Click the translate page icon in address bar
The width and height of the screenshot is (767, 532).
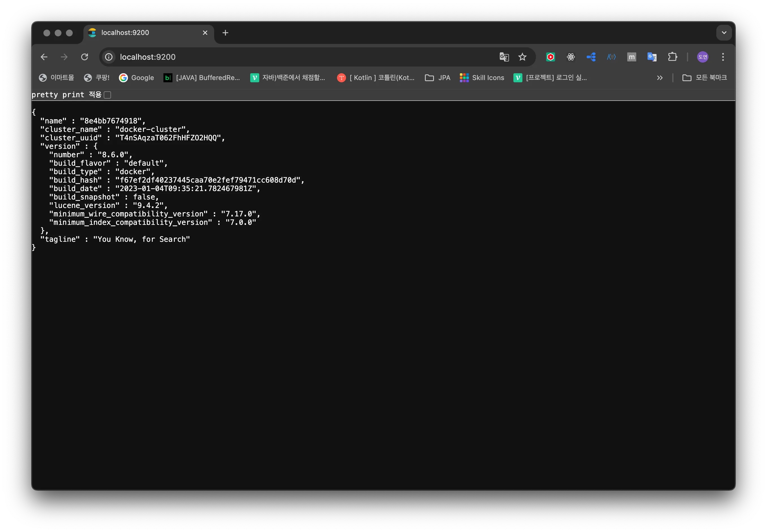(504, 57)
